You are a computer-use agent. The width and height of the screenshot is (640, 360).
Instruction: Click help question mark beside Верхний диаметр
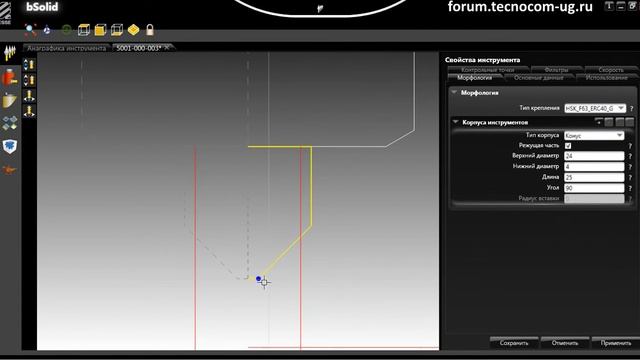click(x=631, y=156)
